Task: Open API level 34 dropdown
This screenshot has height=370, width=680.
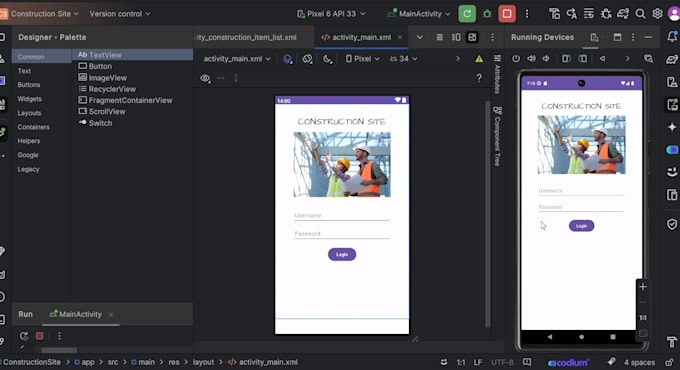Action: pos(403,59)
